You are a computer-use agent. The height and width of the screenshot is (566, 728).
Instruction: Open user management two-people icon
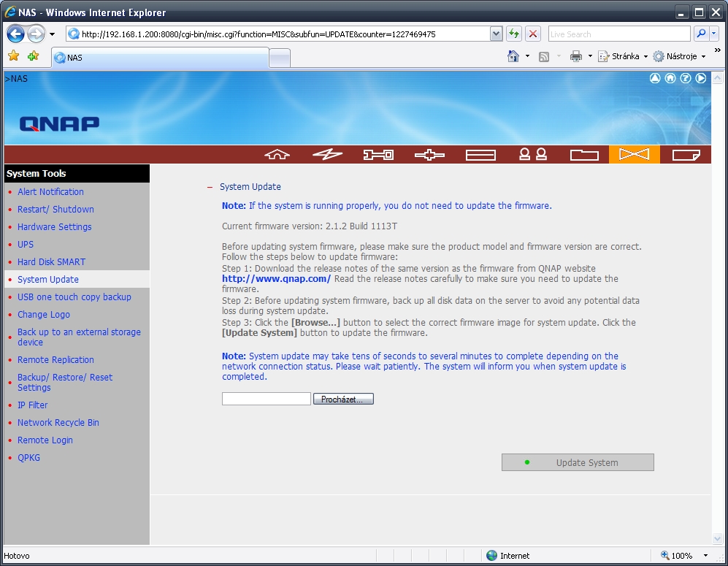coord(532,155)
